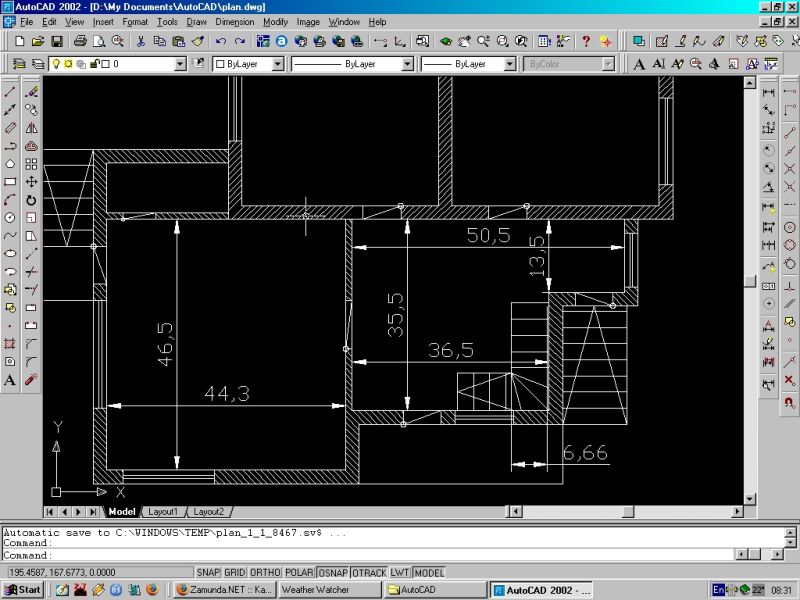Switch to the Layout1 tab
Image resolution: width=800 pixels, height=600 pixels.
point(163,511)
